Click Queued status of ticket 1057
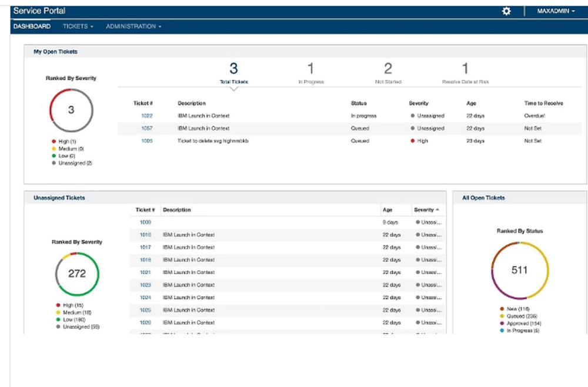Image resolution: width=588 pixels, height=387 pixels. click(360, 128)
